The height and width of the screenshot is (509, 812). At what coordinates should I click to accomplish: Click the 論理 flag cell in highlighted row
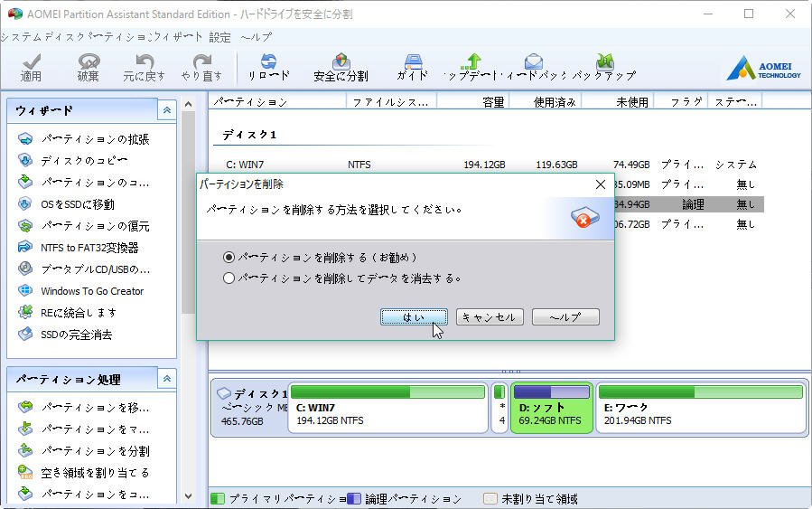[693, 204]
